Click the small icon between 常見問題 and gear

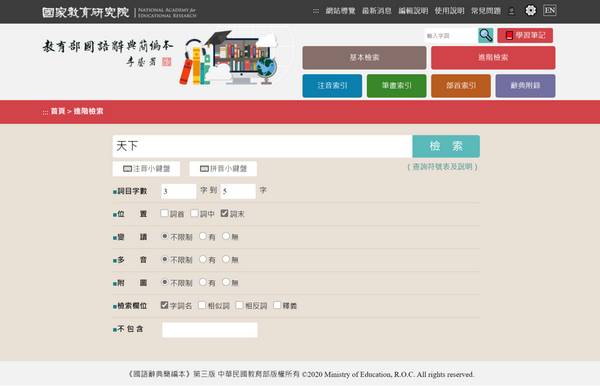click(512, 11)
